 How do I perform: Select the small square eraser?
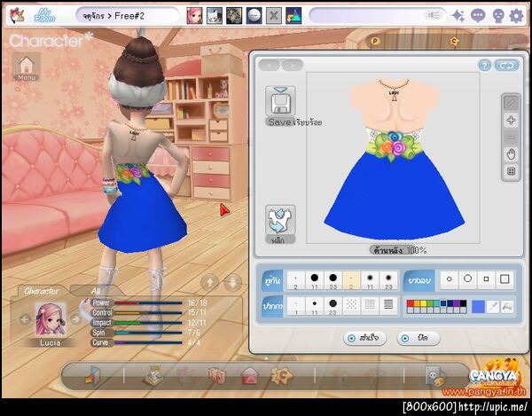(x=487, y=279)
